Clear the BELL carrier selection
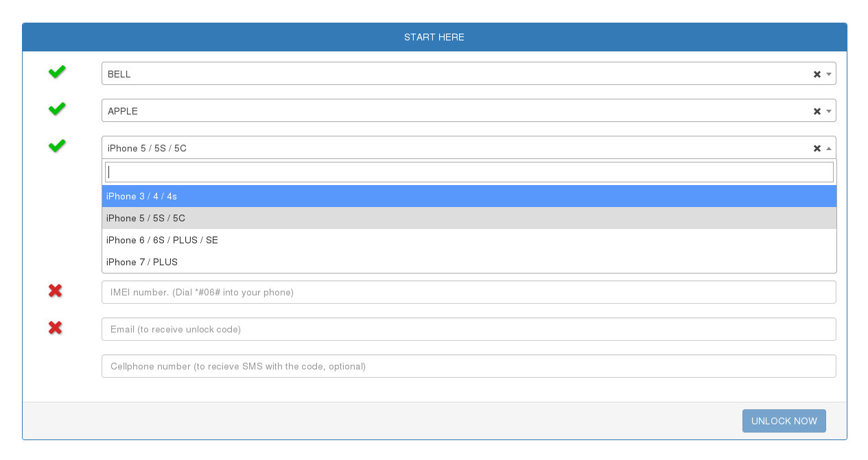This screenshot has width=868, height=460. tap(817, 74)
